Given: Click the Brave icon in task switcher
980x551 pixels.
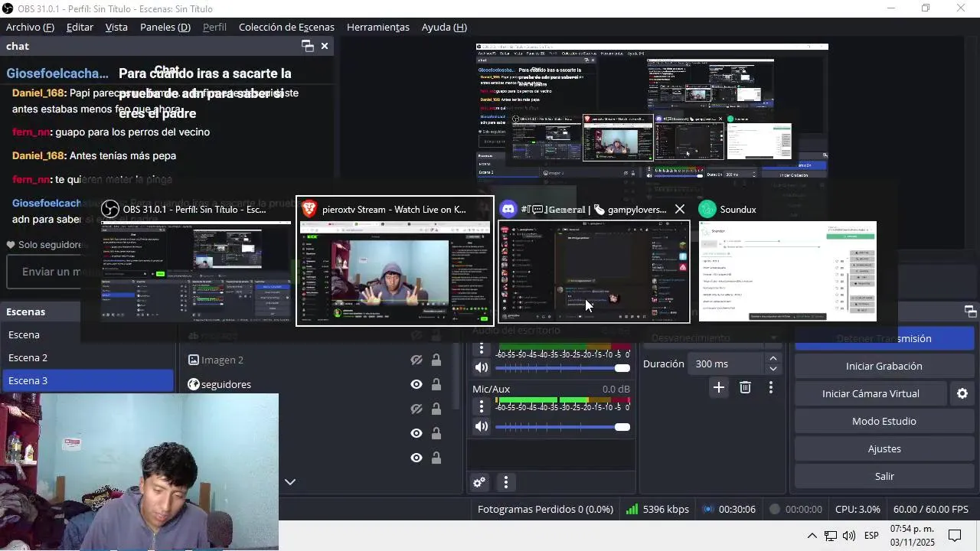Looking at the screenshot, I should point(309,209).
